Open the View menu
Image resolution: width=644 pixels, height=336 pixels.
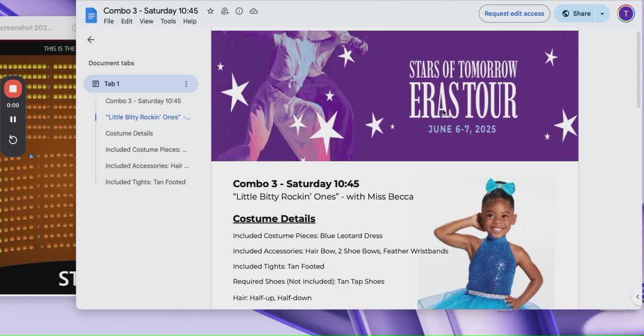(146, 21)
